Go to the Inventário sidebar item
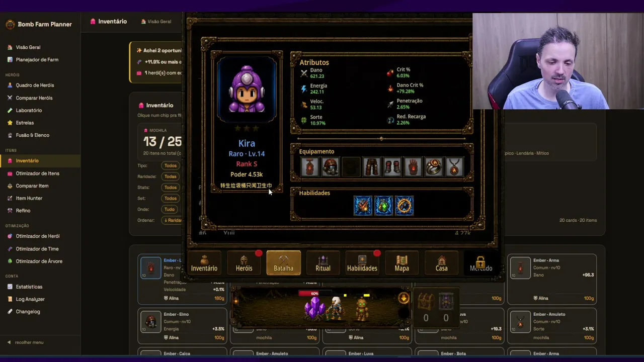This screenshot has height=362, width=644. click(40, 161)
